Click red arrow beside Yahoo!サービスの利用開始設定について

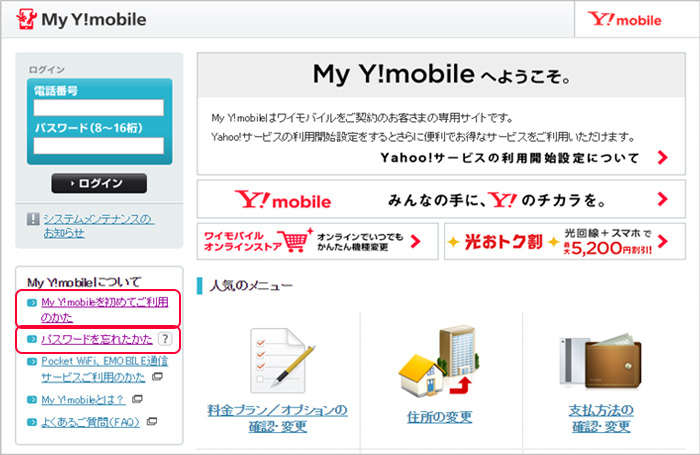coord(662,157)
